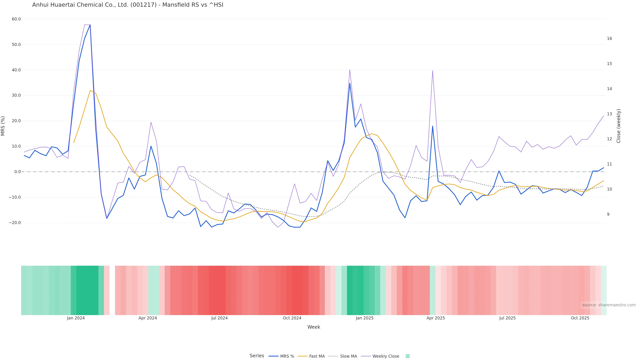The height and width of the screenshot is (362, 644).
Task: Click the Week x-axis title
Action: (313, 327)
